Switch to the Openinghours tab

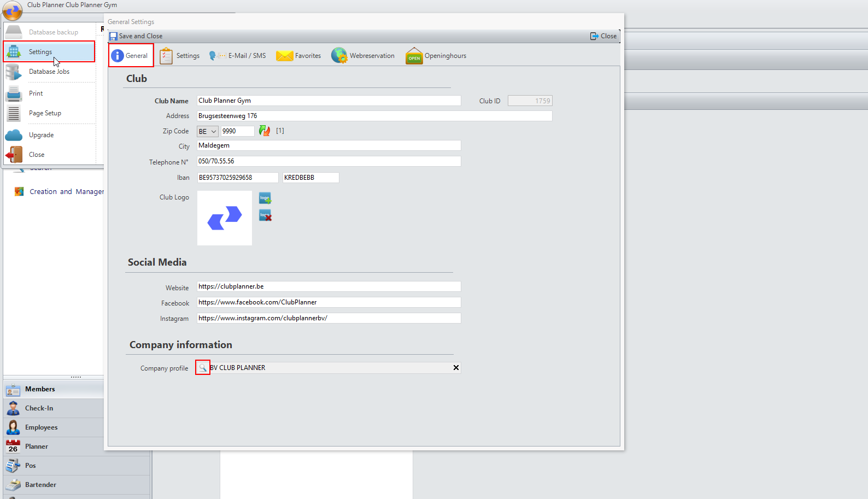(436, 56)
